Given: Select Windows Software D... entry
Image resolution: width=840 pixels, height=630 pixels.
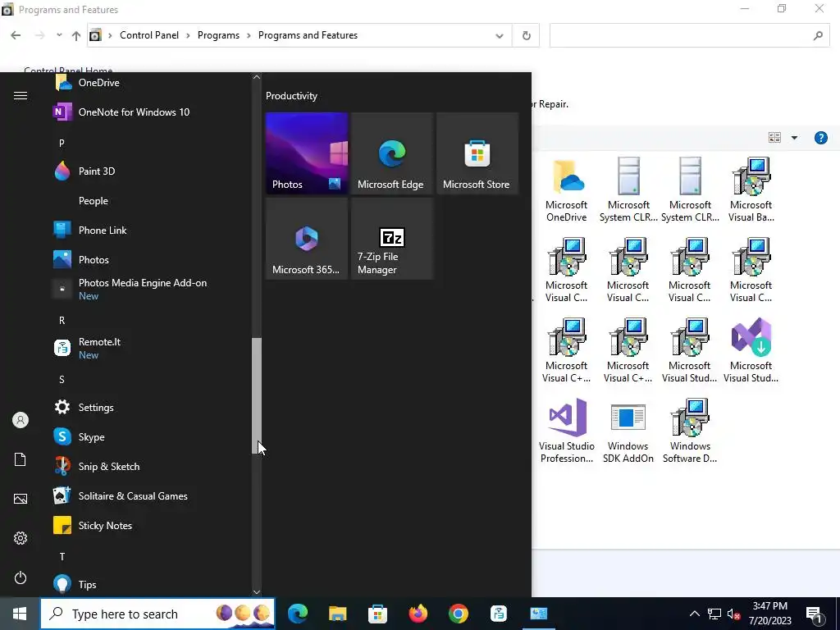Looking at the screenshot, I should click(689, 431).
